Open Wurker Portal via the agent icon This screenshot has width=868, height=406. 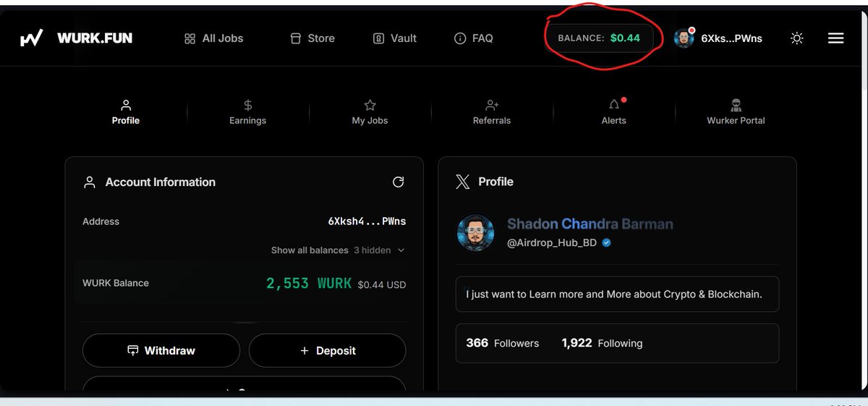click(736, 105)
